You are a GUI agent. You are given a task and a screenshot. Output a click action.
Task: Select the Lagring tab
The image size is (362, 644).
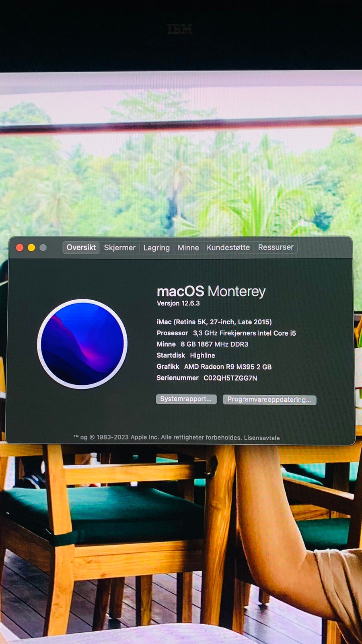point(156,248)
